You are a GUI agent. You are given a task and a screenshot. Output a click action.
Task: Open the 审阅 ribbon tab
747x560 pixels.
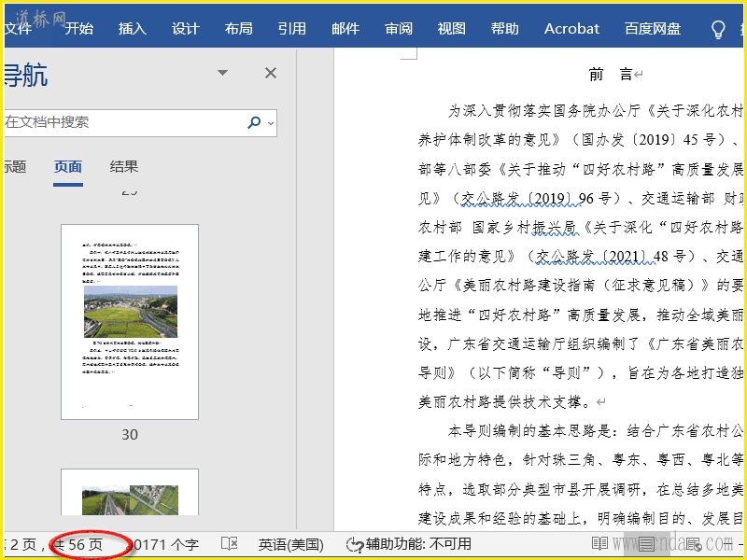[399, 29]
